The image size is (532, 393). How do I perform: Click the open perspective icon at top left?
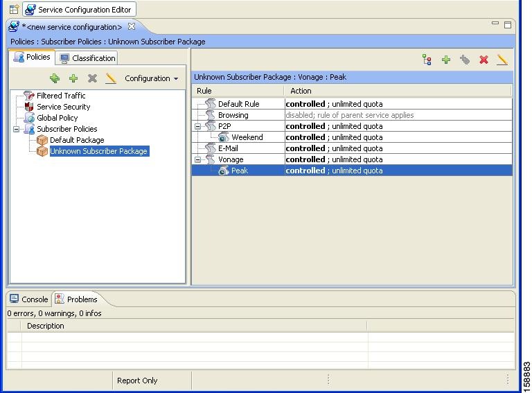(14, 10)
